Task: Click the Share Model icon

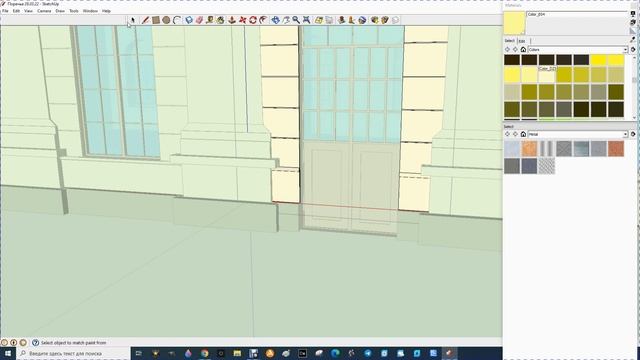Action: coord(385,20)
